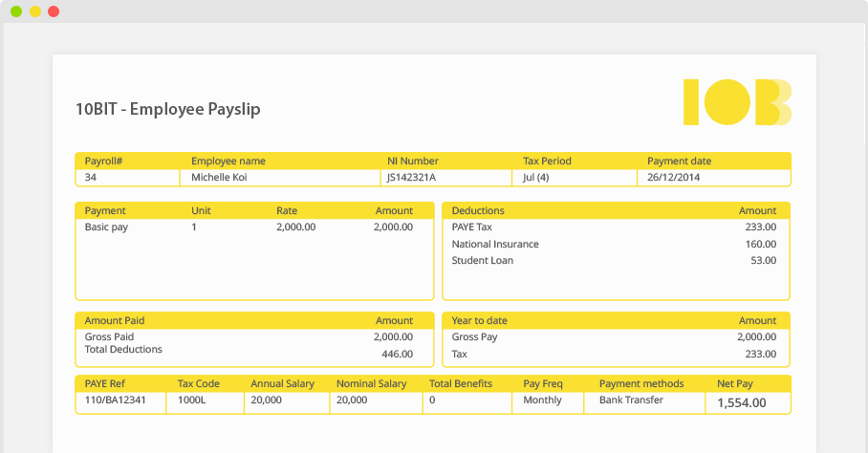Select the Student Loan label

(x=482, y=260)
